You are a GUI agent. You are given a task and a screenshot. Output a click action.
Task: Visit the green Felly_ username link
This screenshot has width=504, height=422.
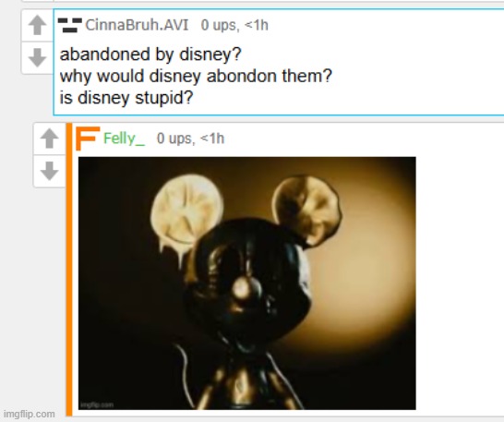[124, 139]
